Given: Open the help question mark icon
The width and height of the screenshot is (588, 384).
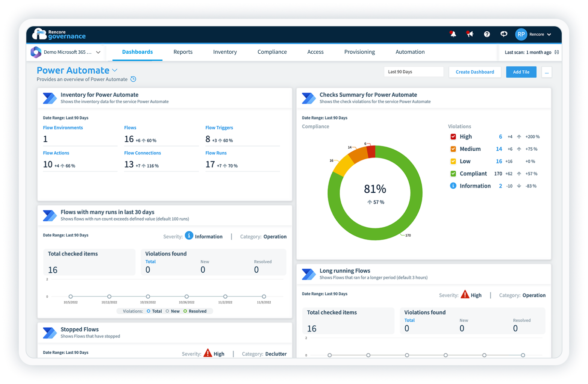Looking at the screenshot, I should (x=487, y=34).
